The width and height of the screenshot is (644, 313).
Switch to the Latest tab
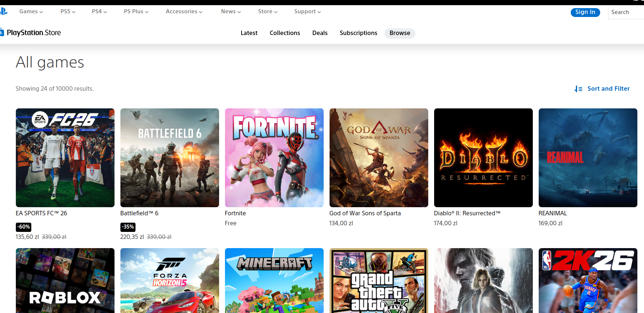point(249,33)
